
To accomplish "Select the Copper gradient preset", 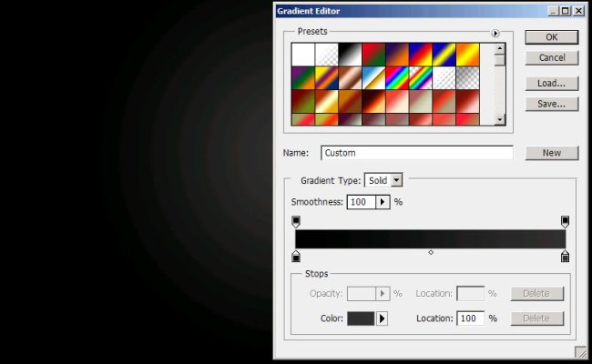I will pyautogui.click(x=350, y=78).
